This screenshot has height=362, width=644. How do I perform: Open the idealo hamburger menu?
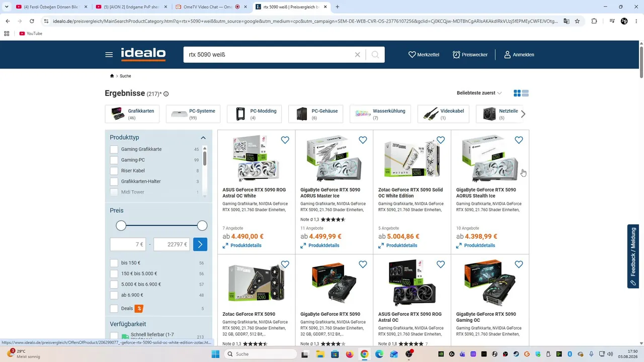pos(109,54)
